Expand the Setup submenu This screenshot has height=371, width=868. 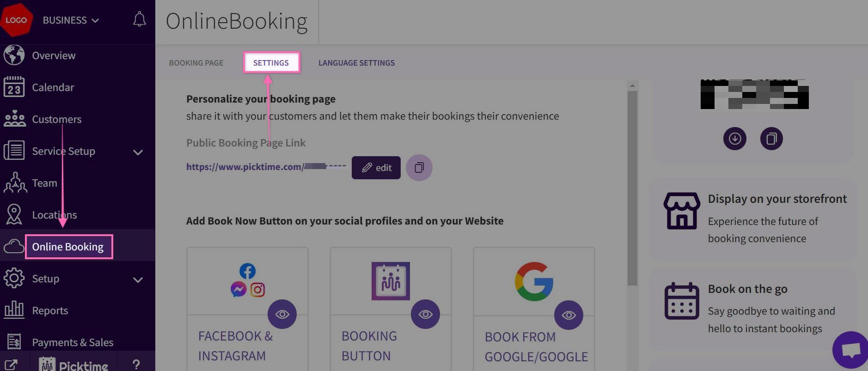click(x=138, y=280)
